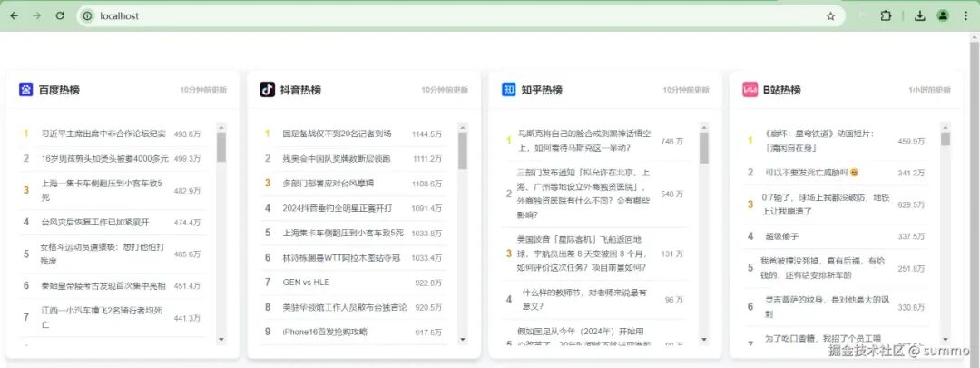Click the 百度热榜 list scrollbar thumb
Screen dimensions: 980x368
(x=221, y=147)
